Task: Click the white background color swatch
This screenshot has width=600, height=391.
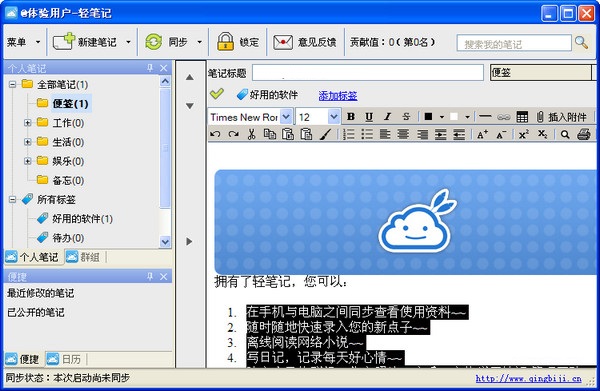Action: (x=454, y=117)
